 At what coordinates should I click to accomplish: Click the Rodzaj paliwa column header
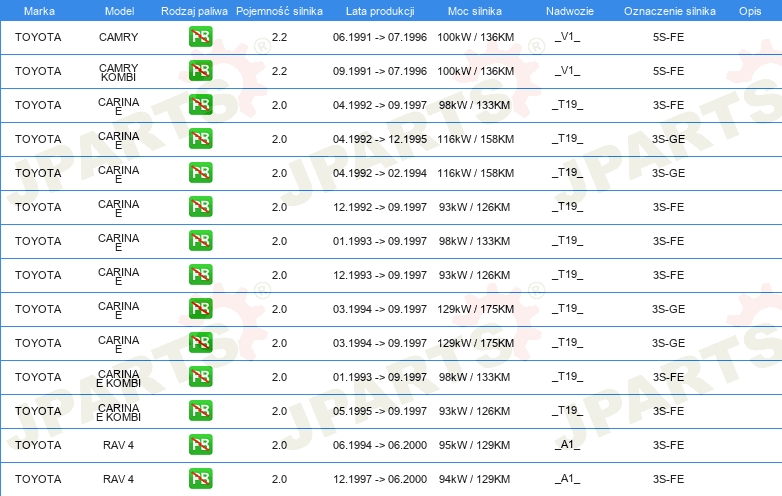(194, 11)
